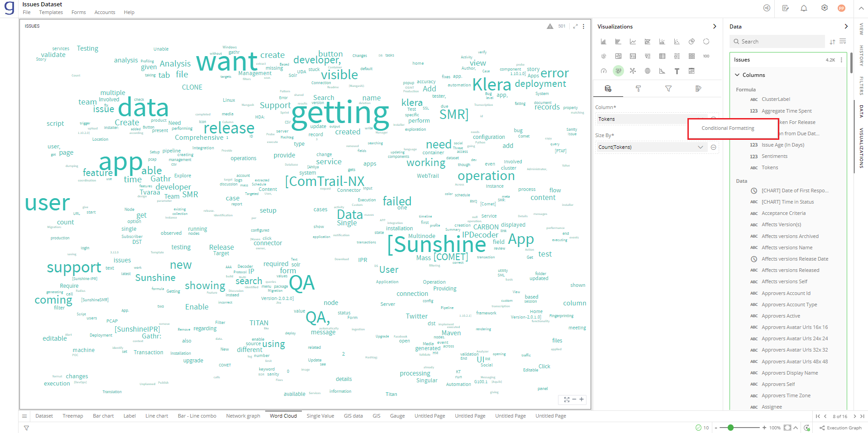Open the Execution Graph
This screenshot has height=433, width=868.
pyautogui.click(x=840, y=428)
